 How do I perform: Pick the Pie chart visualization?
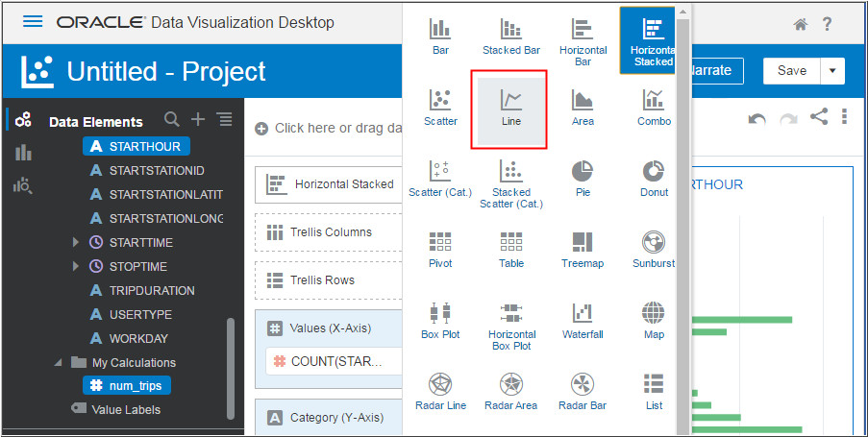pos(583,178)
